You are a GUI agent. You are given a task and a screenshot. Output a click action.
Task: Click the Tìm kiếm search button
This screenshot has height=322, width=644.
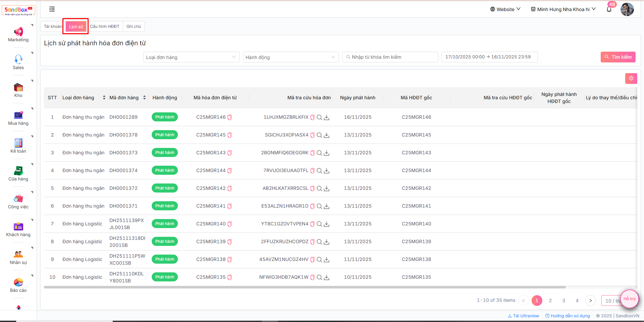618,57
